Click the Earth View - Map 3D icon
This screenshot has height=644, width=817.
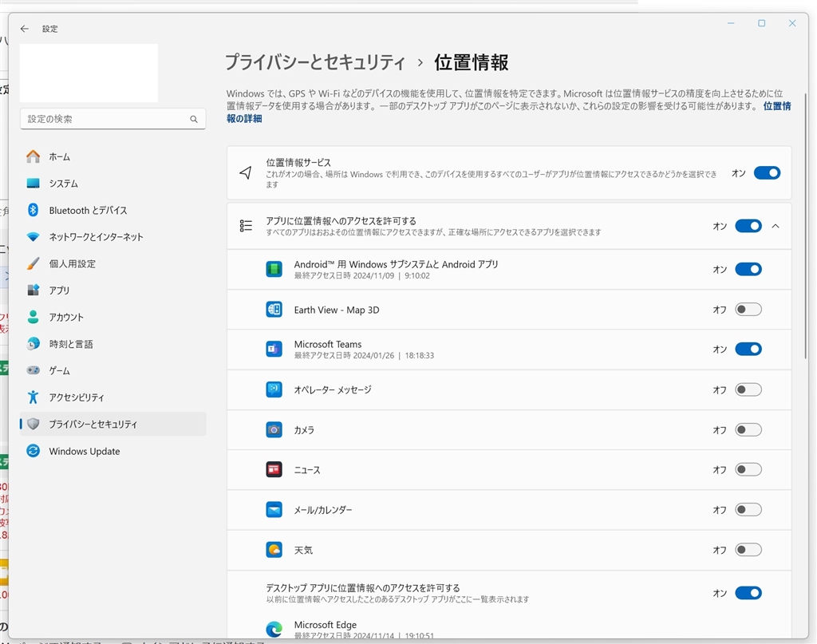(x=274, y=310)
